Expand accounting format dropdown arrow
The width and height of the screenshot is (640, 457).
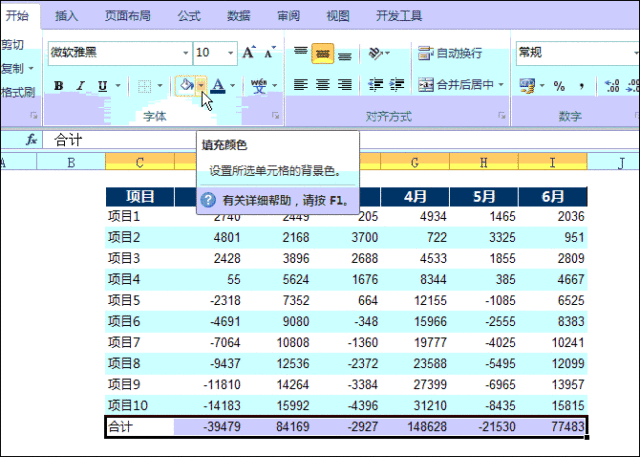542,86
